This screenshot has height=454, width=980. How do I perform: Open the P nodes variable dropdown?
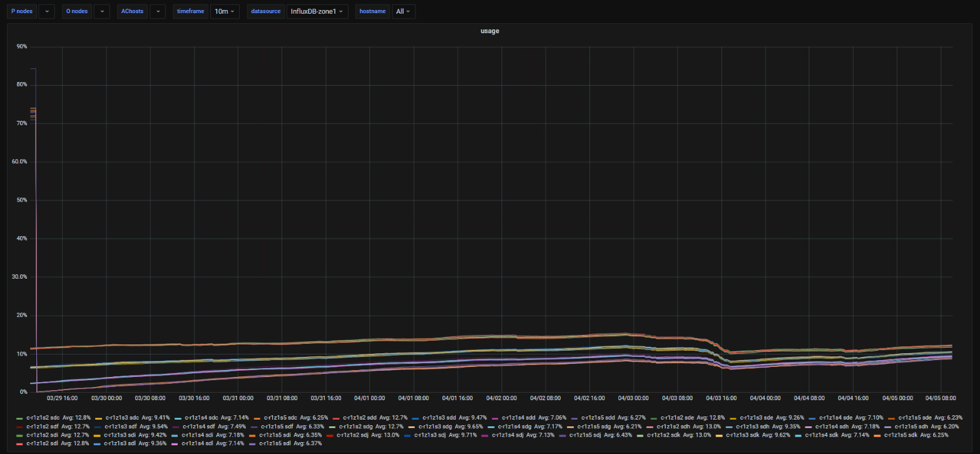(46, 11)
